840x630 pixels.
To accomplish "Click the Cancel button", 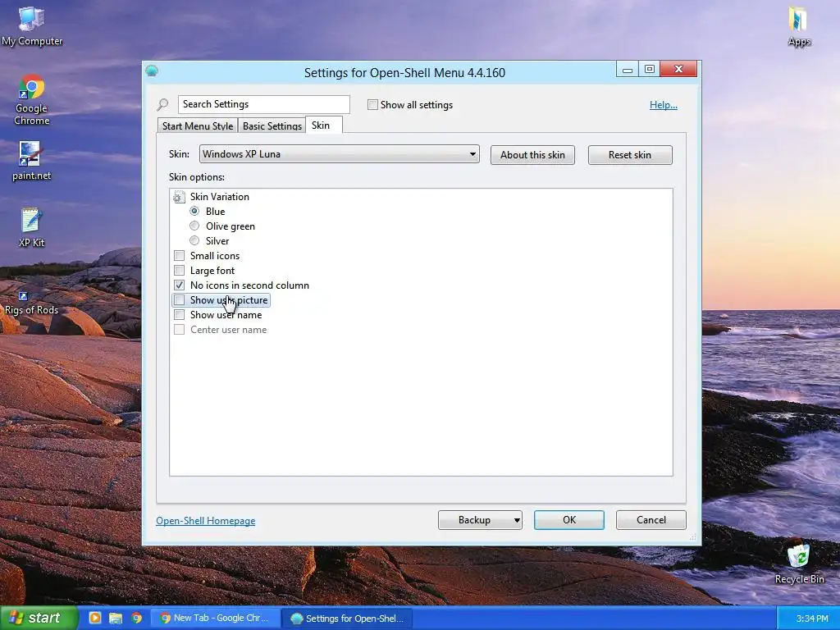I will click(651, 519).
